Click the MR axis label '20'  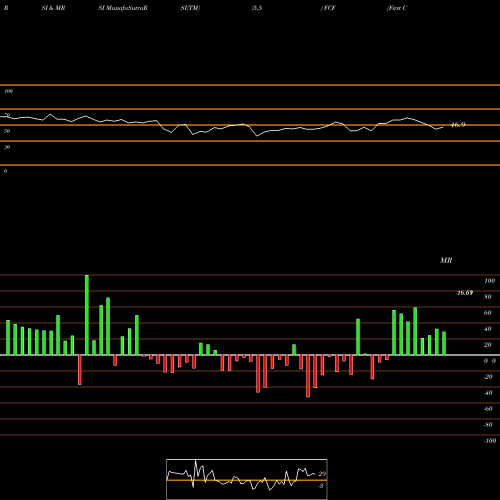[x=488, y=345]
